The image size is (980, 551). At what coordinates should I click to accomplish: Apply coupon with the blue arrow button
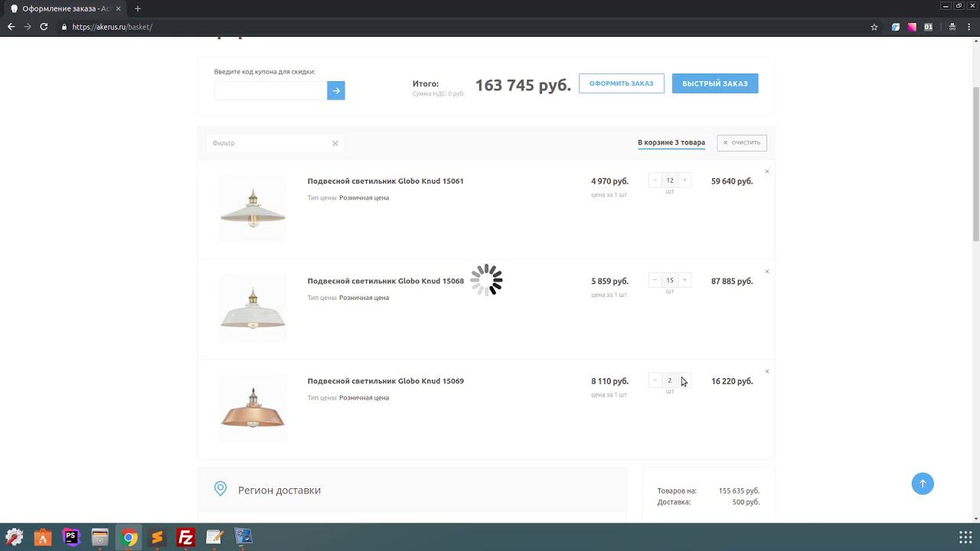335,90
